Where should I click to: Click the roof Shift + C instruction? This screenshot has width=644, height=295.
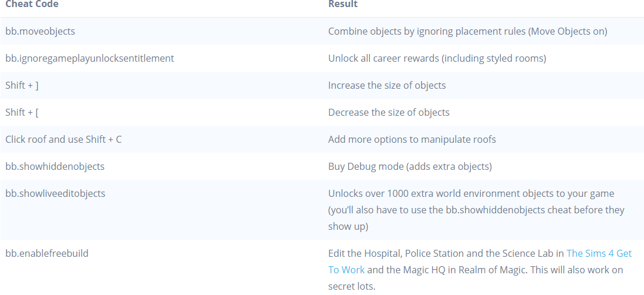tap(63, 139)
